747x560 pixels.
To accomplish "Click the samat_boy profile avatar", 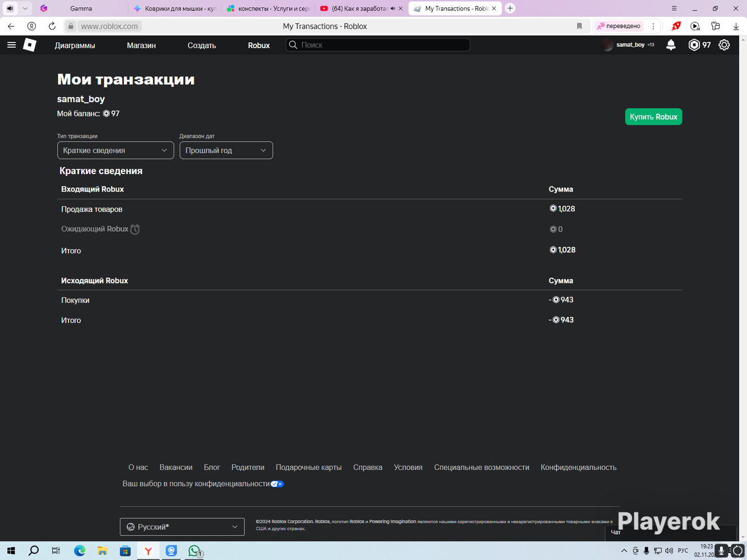I will (607, 45).
